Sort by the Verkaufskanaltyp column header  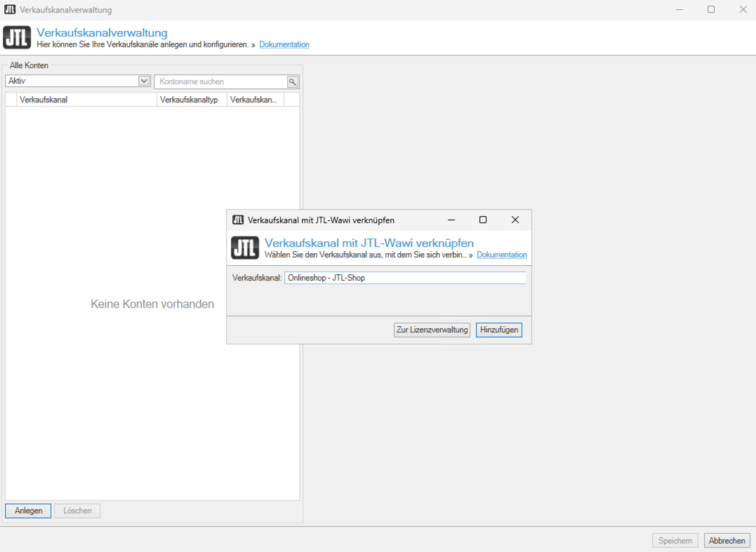tap(192, 100)
